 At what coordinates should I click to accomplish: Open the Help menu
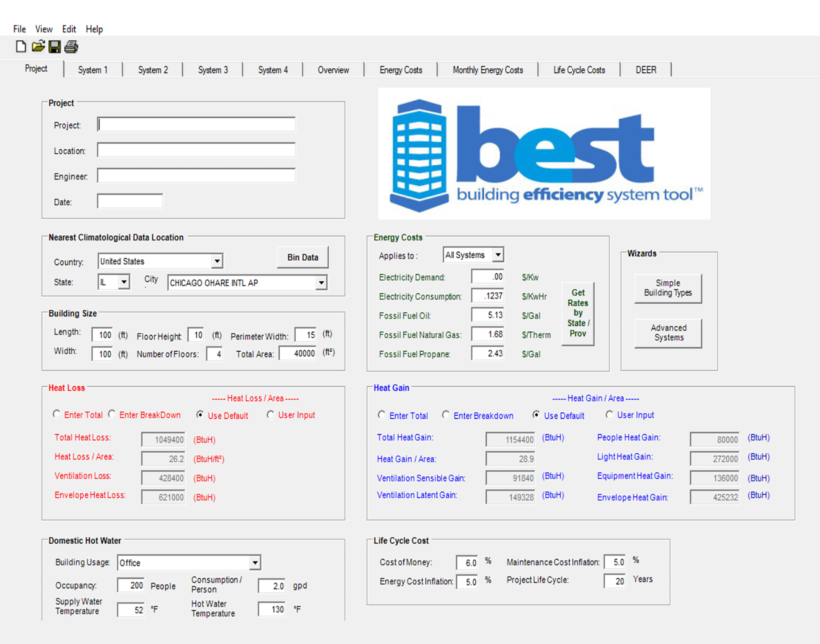click(94, 29)
